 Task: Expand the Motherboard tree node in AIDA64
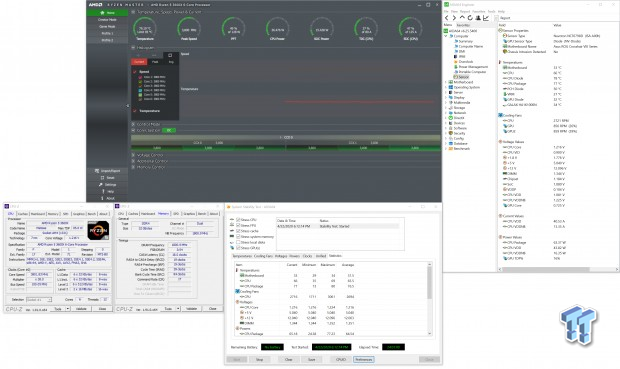click(x=446, y=82)
